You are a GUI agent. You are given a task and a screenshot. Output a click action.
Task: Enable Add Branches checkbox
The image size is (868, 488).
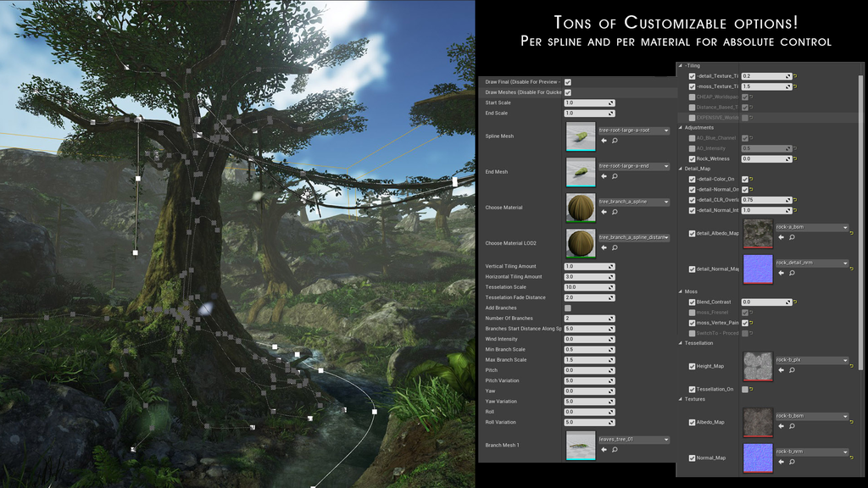point(568,308)
